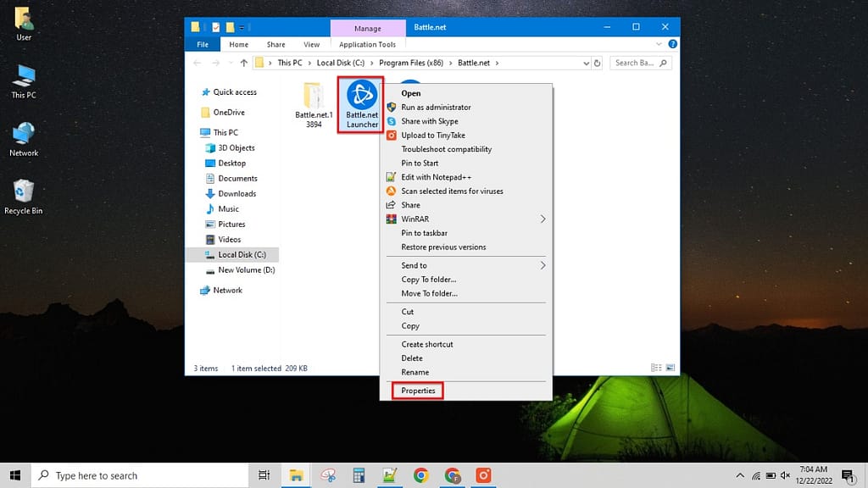
Task: Open TinyTake orange taskbar icon
Action: [x=483, y=475]
